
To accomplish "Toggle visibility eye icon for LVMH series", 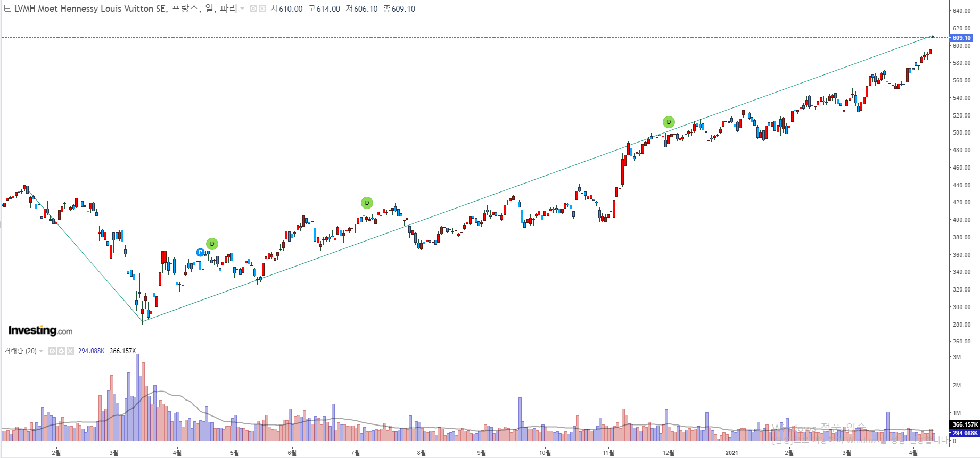I will (253, 9).
